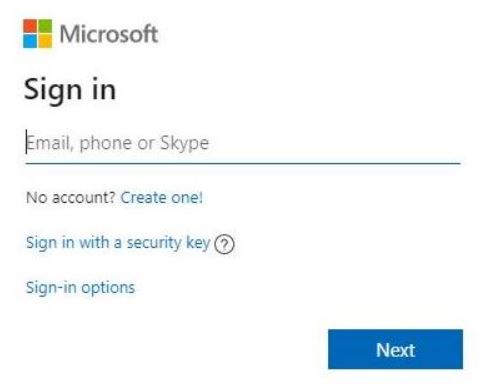Click the word phone in the placeholder
The height and width of the screenshot is (384, 484).
(x=106, y=144)
